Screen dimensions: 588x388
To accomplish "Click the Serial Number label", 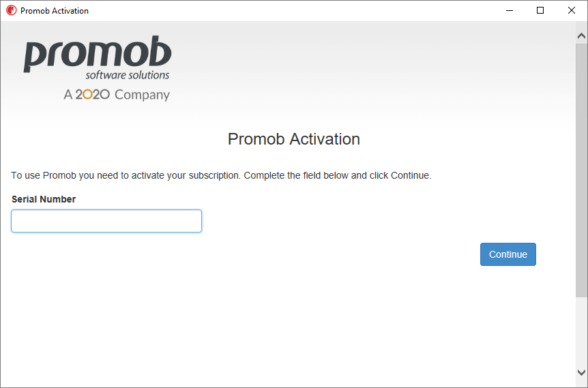I will 44,199.
